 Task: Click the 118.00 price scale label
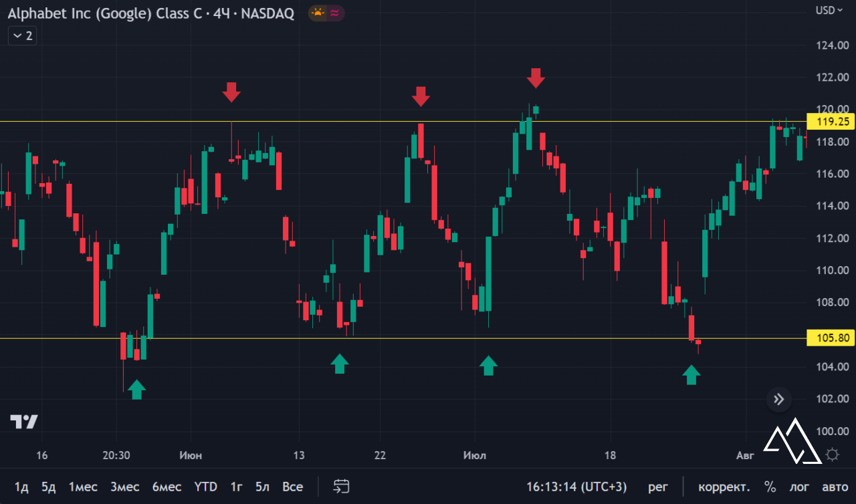833,142
